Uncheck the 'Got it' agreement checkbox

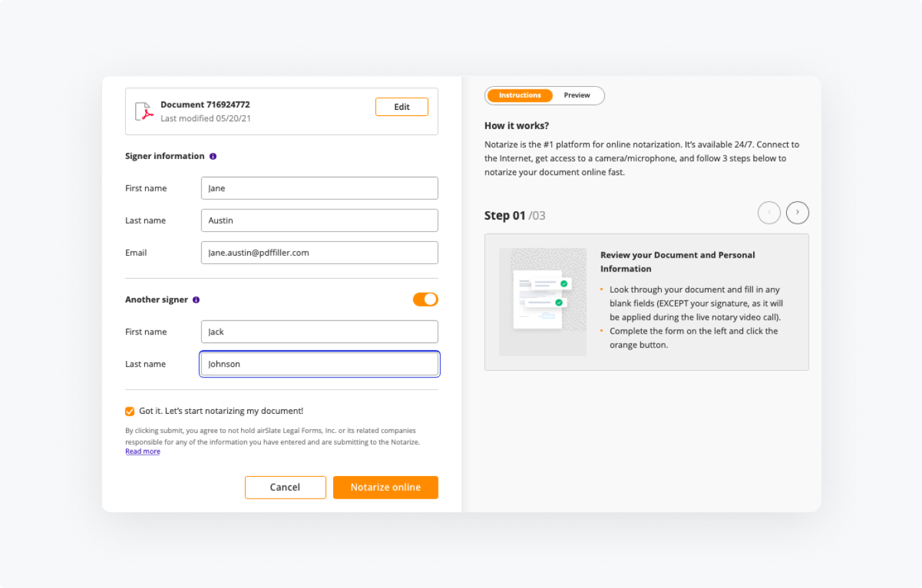130,411
